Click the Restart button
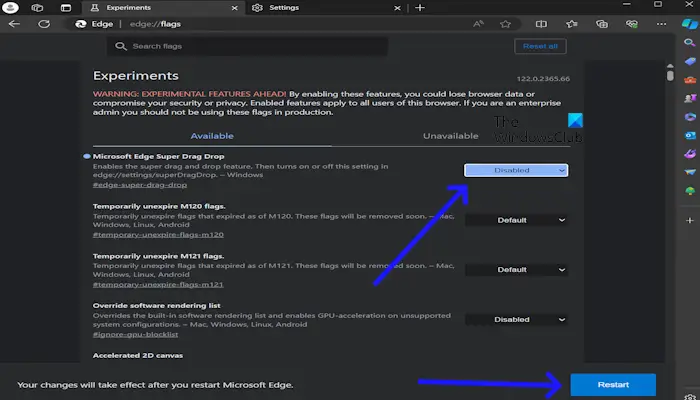700x400 pixels. tap(613, 384)
